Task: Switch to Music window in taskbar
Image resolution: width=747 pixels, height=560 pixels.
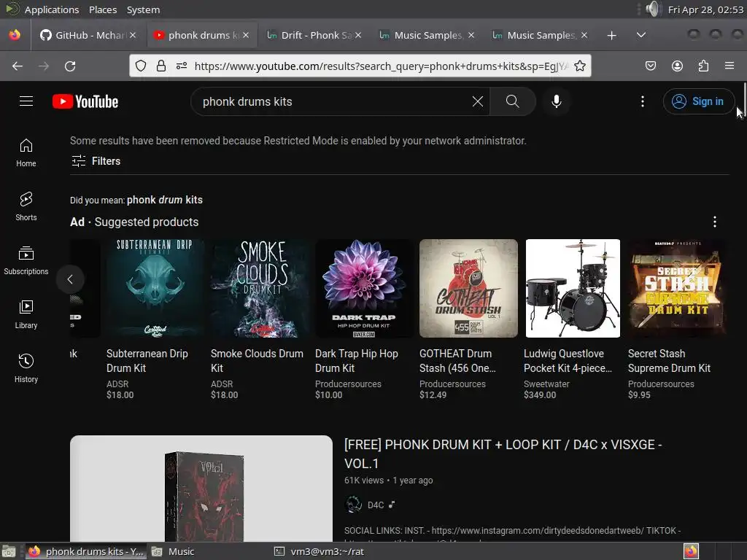Action: click(x=174, y=551)
